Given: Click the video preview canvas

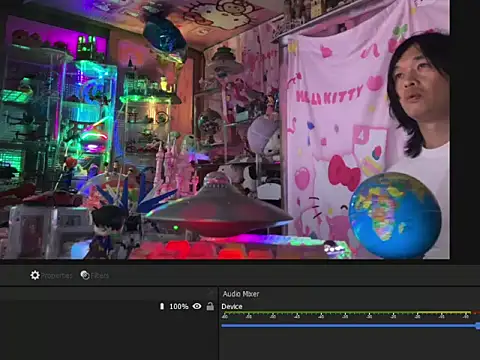Looking at the screenshot, I should coord(225,129).
